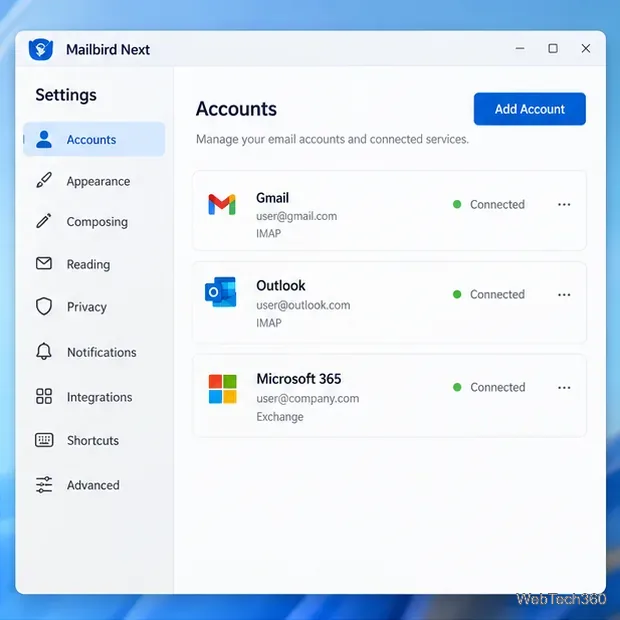Screen dimensions: 620x620
Task: Click the user@gmail.com address
Action: click(297, 216)
